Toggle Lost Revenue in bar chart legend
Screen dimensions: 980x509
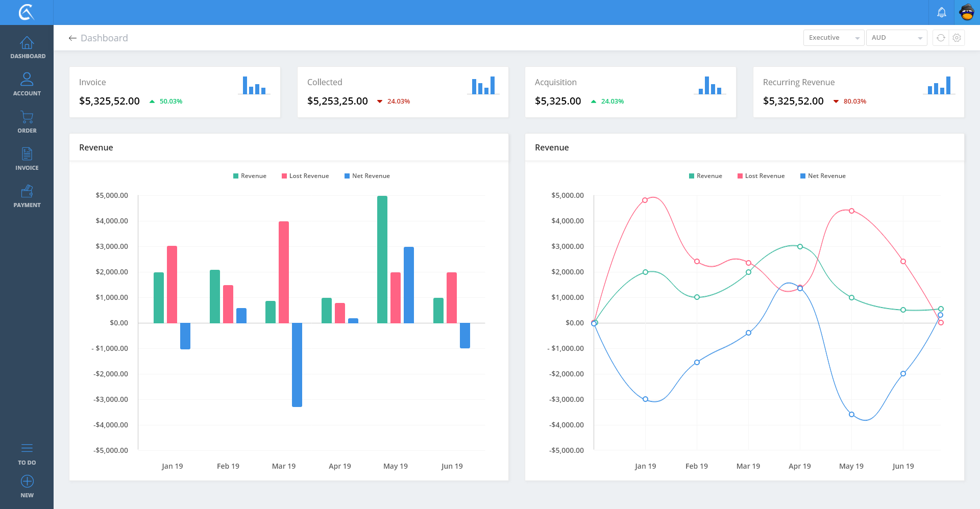[305, 176]
